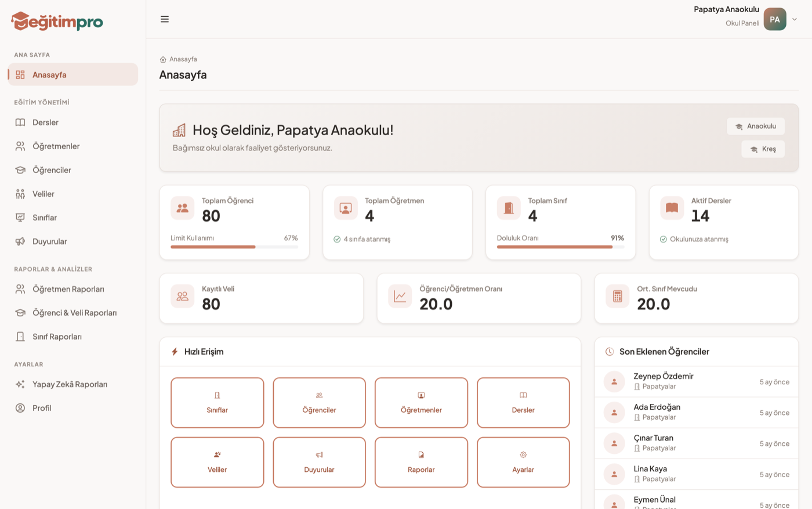Open the Sınıflar quick access tile
Image resolution: width=812 pixels, height=509 pixels.
pos(217,403)
